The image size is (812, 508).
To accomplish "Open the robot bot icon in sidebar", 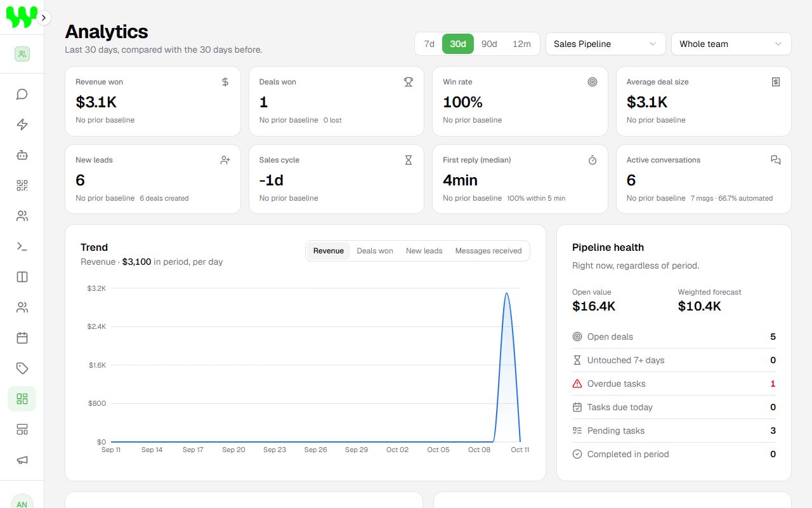I will (x=22, y=155).
